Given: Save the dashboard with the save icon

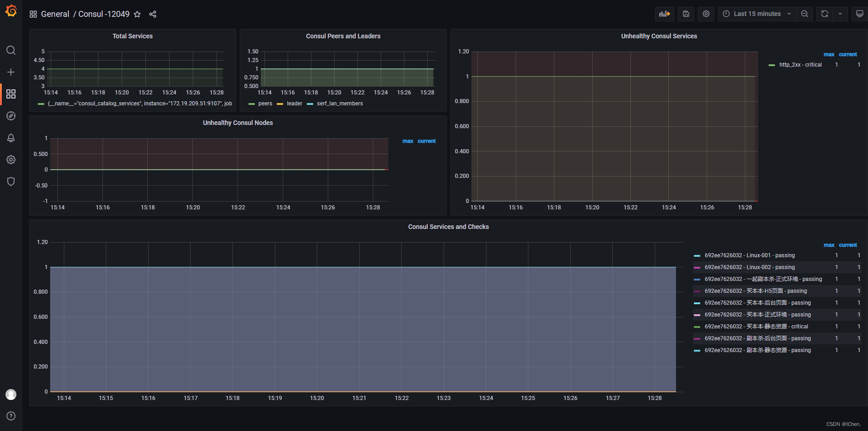Looking at the screenshot, I should pyautogui.click(x=686, y=14).
